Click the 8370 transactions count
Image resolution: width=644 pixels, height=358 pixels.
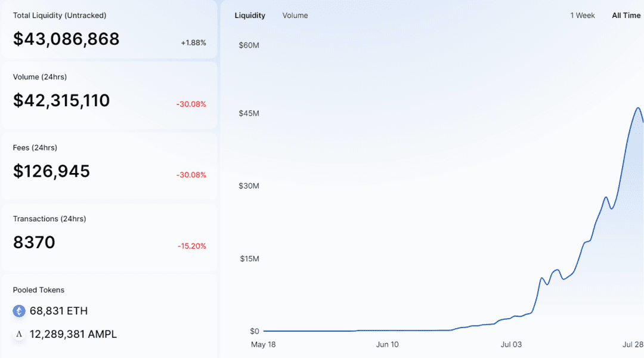coord(34,242)
